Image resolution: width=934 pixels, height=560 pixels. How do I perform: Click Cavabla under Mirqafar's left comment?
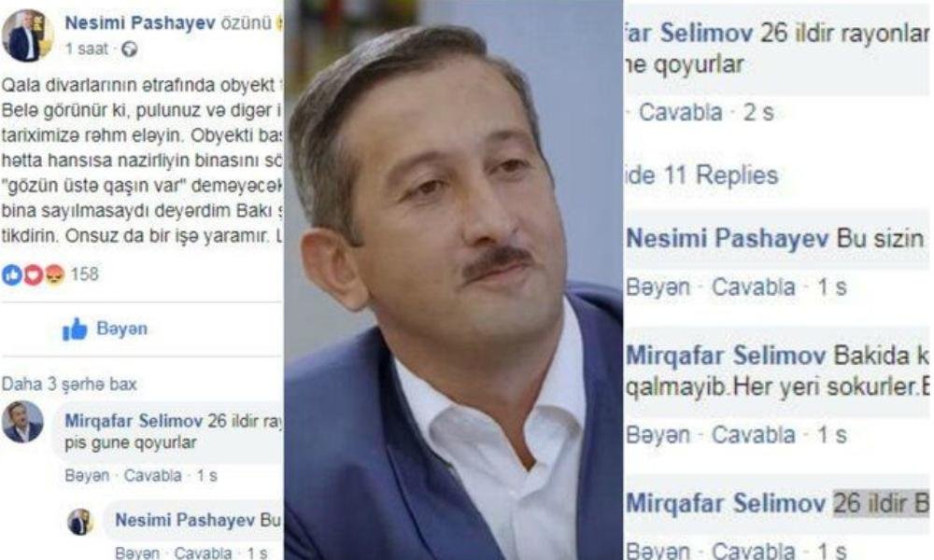click(152, 476)
